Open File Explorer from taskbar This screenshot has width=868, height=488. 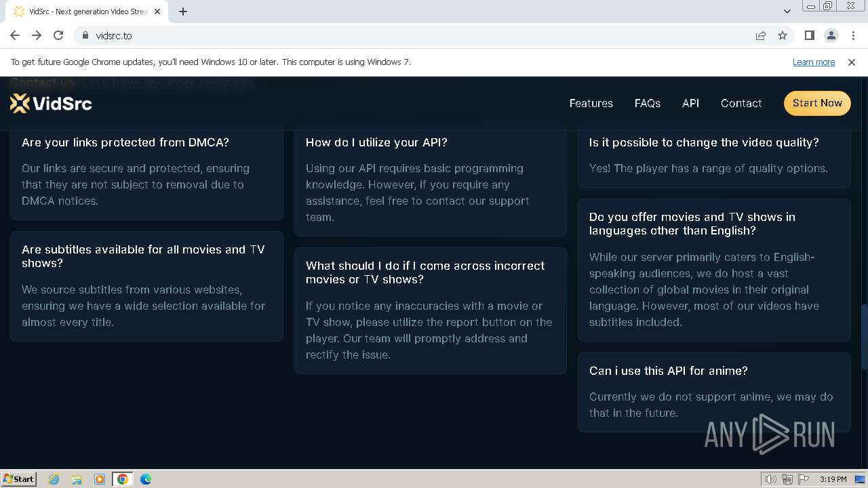[x=77, y=479]
